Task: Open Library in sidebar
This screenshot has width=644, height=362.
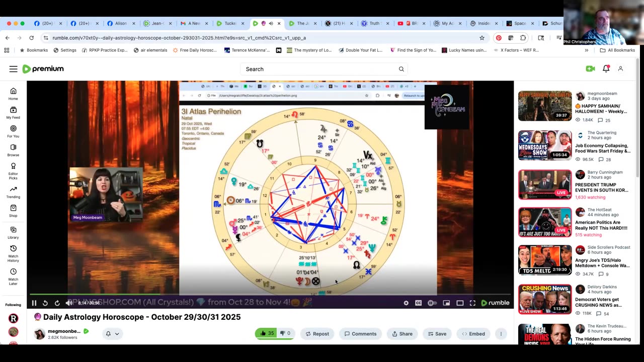Action: coord(13,232)
